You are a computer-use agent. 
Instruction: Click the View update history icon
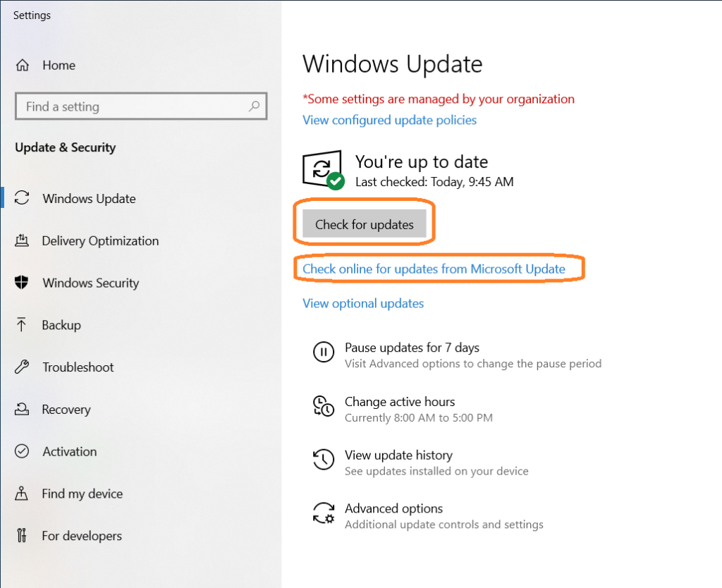pos(324,460)
